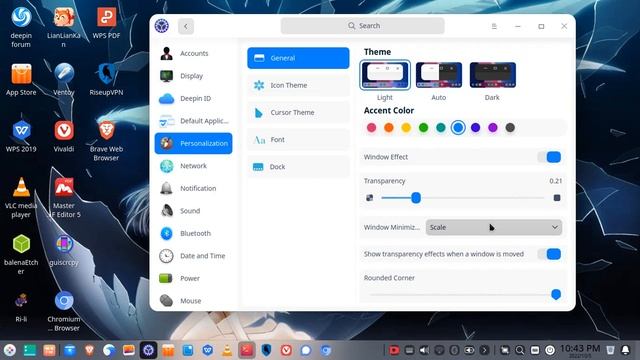Open WPS PDF desktop icon
This screenshot has height=360, width=640.
pos(106,23)
